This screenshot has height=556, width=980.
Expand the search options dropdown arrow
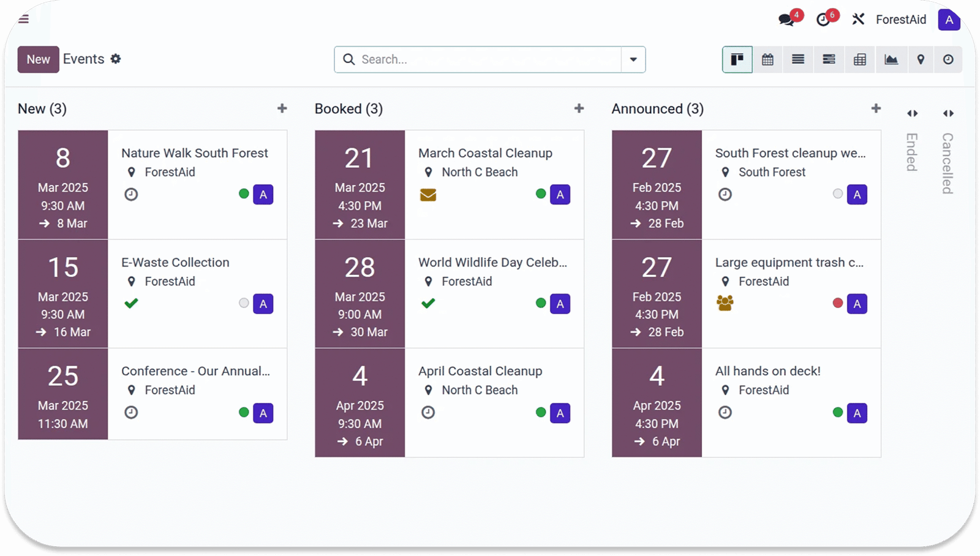pos(633,59)
